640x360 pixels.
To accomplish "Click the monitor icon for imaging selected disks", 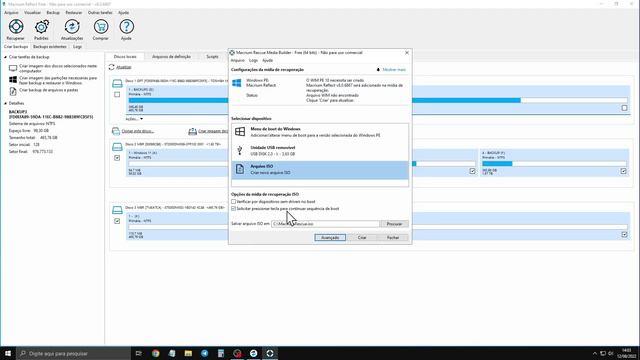I will tap(13, 68).
